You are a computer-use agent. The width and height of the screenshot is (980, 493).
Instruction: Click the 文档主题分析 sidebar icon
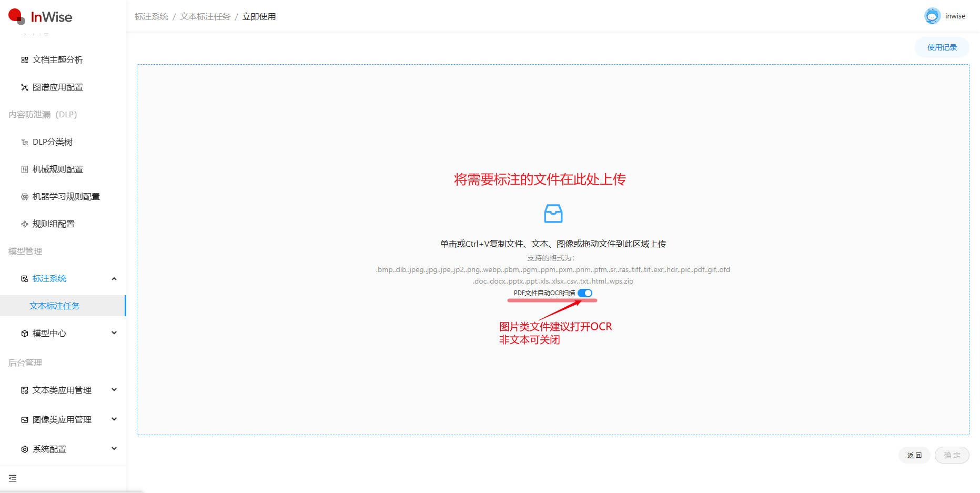(24, 60)
